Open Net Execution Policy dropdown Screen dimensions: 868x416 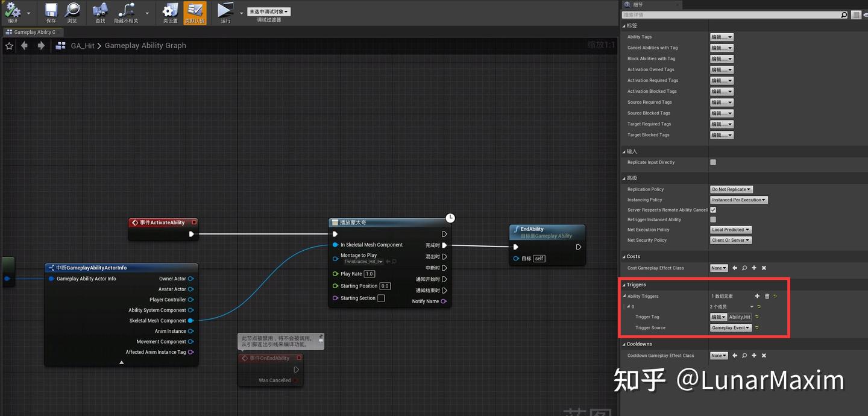coord(731,230)
